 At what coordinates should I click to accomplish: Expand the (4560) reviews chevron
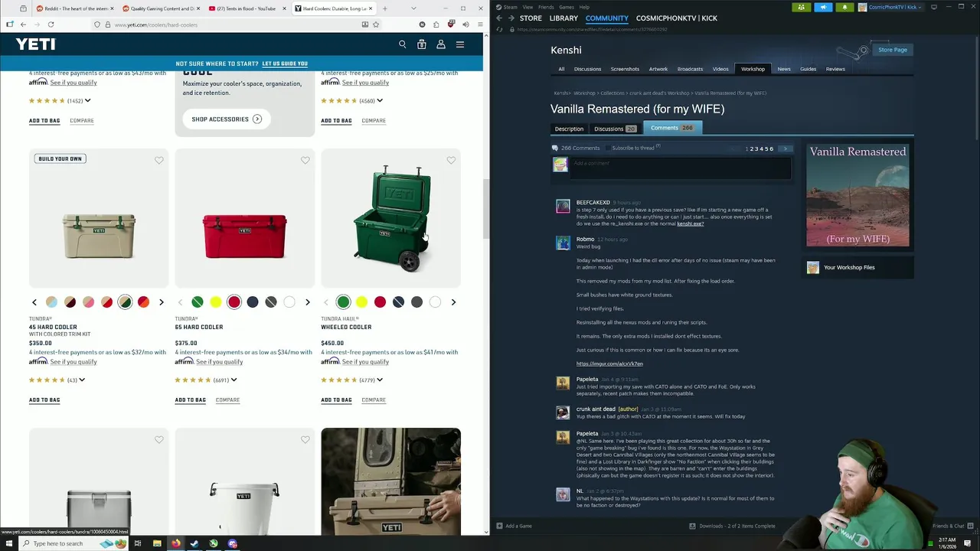click(380, 100)
